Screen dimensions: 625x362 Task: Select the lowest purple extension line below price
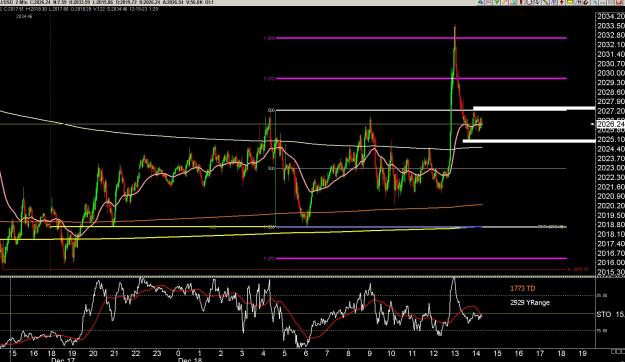tap(421, 258)
